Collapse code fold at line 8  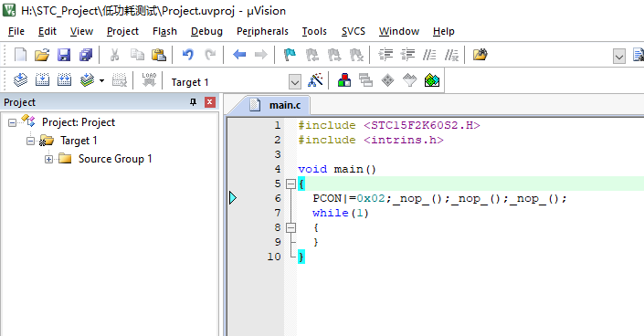(290, 227)
